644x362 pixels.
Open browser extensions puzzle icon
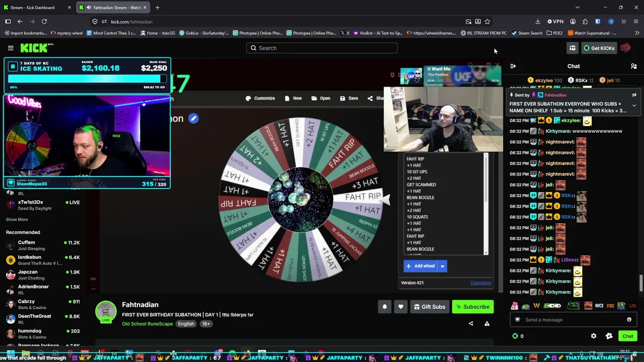(x=585, y=22)
